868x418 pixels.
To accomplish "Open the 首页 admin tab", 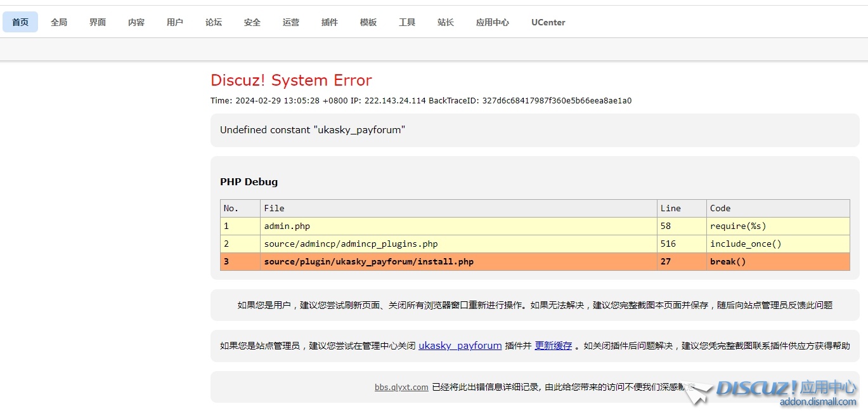I will coord(20,22).
